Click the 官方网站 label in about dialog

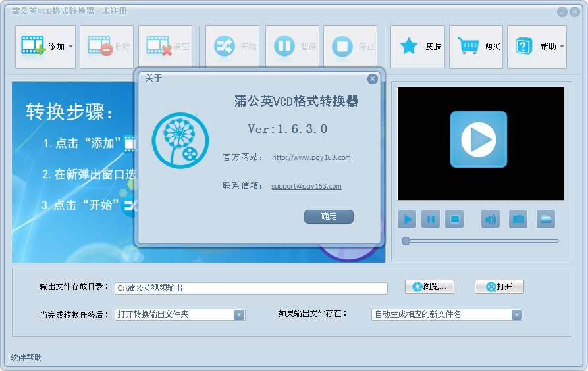tap(242, 157)
